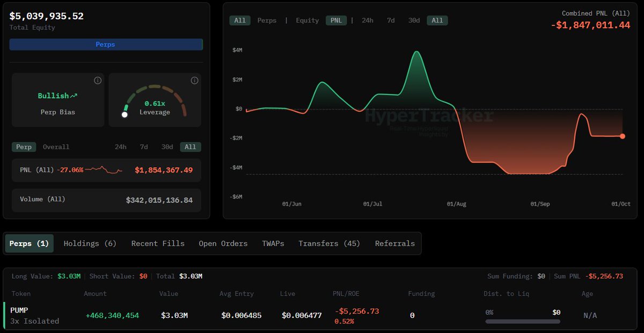Viewport: 644px width, 333px height.
Task: Select All range in stats panel
Action: (x=190, y=147)
